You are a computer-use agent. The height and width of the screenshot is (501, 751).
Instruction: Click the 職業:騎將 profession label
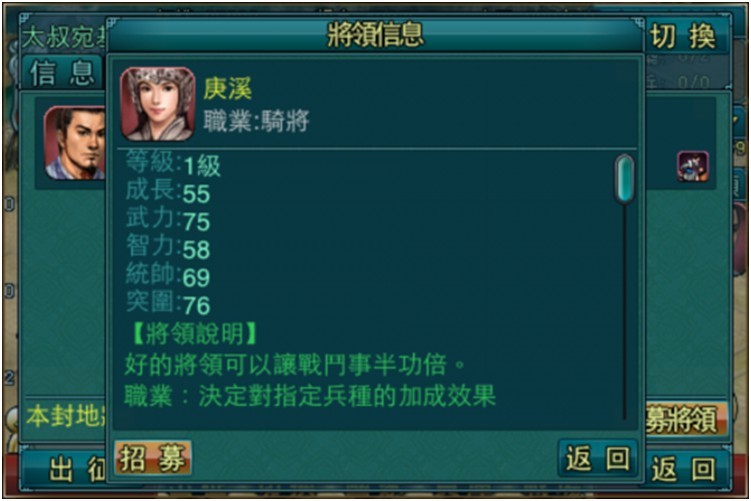coord(256,121)
